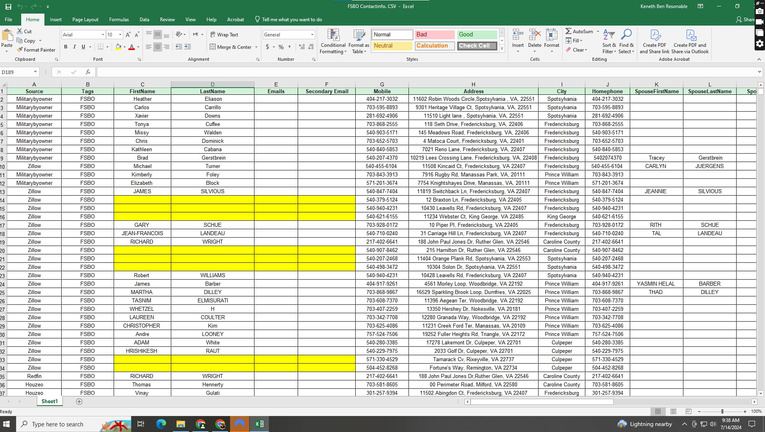The height and width of the screenshot is (432, 765).
Task: Switch to the Acrobat tab
Action: (236, 20)
